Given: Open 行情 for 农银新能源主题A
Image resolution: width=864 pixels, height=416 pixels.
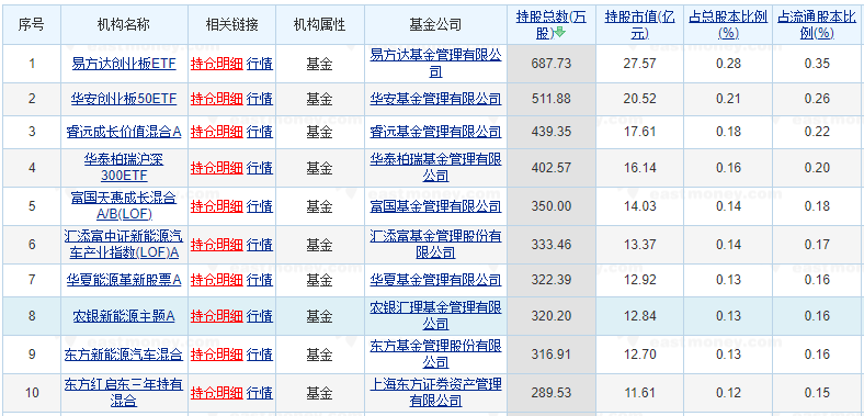Looking at the screenshot, I should point(260,316).
